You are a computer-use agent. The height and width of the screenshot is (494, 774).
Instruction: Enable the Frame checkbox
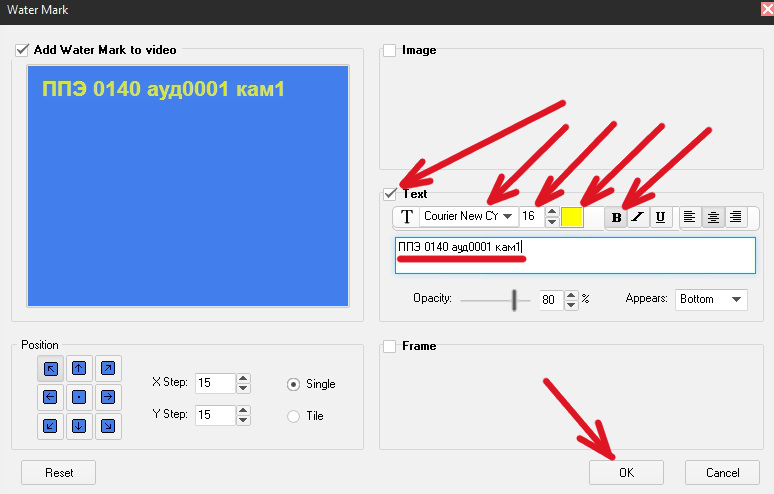(x=389, y=346)
